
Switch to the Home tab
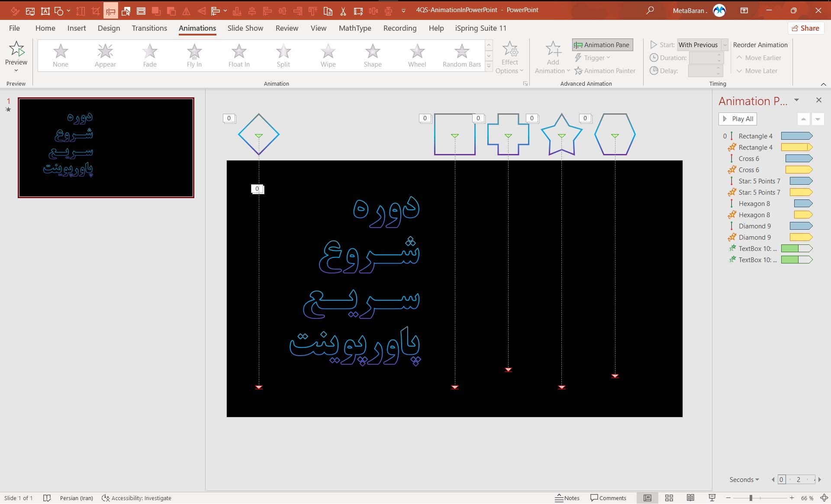click(x=45, y=28)
